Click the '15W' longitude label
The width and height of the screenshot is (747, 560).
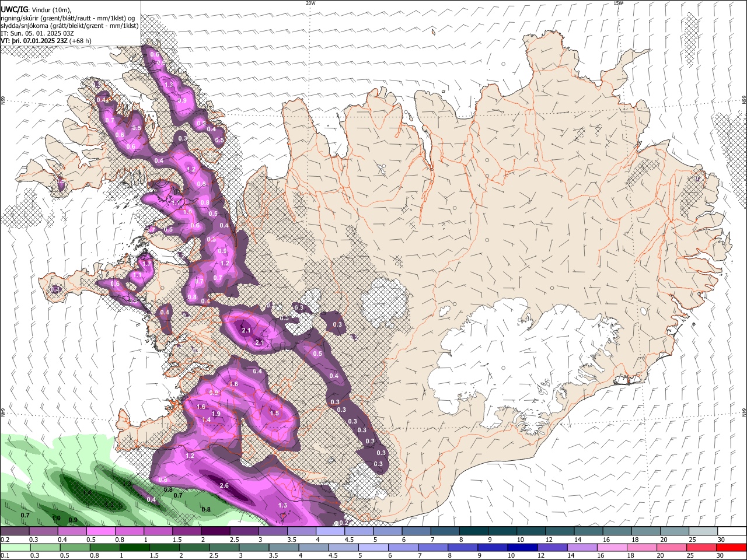point(618,3)
